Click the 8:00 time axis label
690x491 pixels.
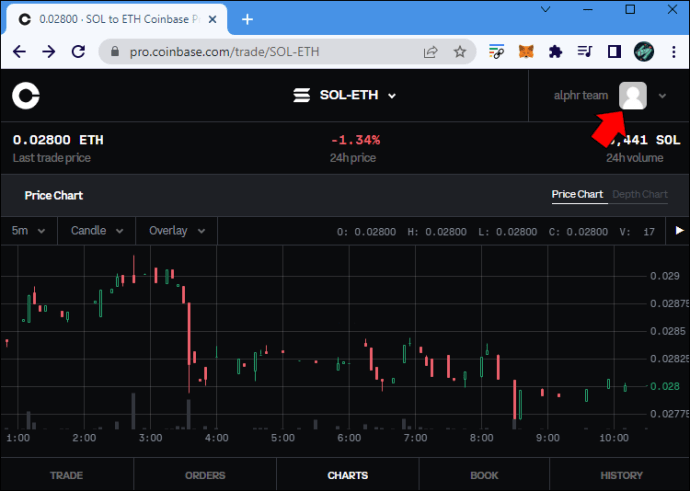tap(481, 438)
